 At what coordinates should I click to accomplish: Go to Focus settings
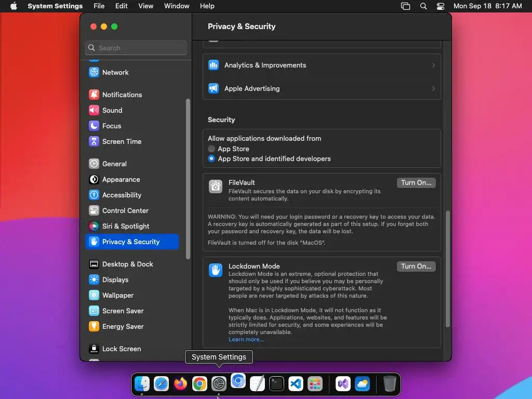tap(132, 126)
